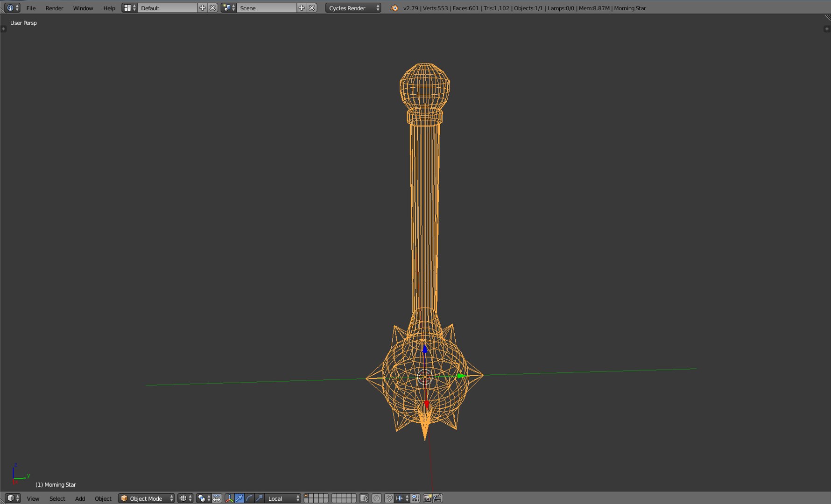This screenshot has width=831, height=504.
Task: Toggle snap during transform magnet
Action: 389,498
